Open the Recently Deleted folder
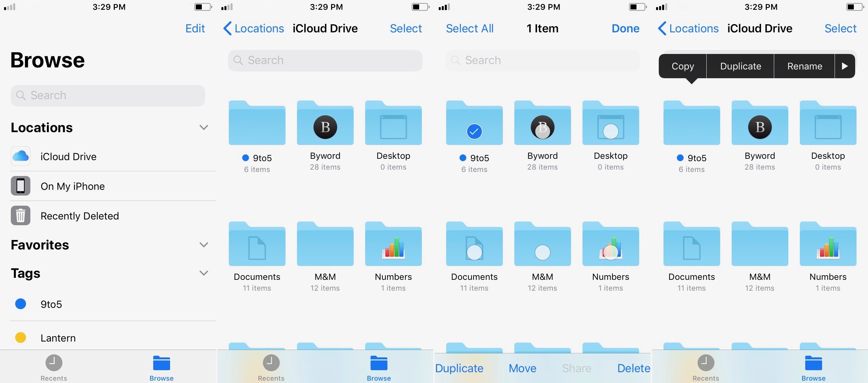The height and width of the screenshot is (383, 868). coord(80,216)
